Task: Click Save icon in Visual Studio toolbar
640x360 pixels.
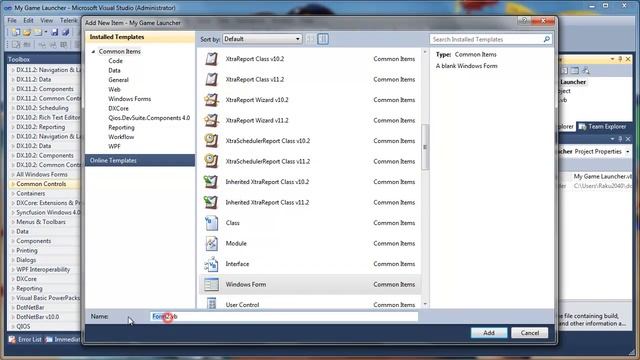Action: pos(55,32)
